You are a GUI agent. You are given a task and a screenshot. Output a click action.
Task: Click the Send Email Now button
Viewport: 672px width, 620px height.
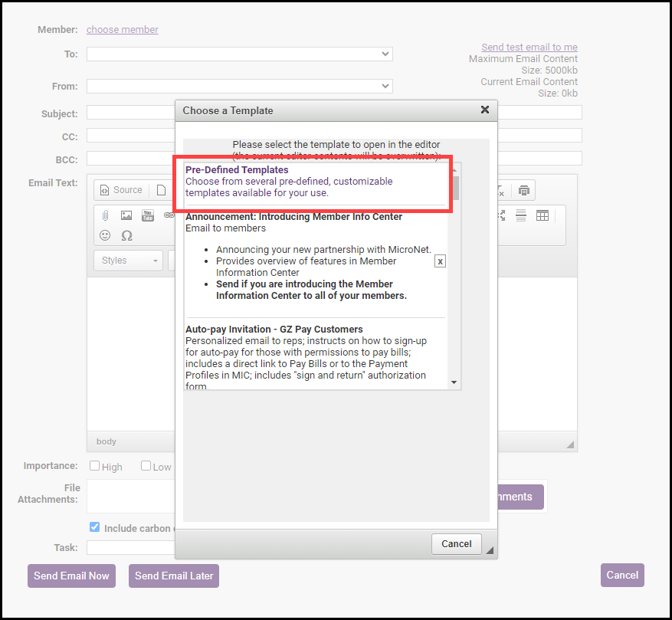(71, 576)
